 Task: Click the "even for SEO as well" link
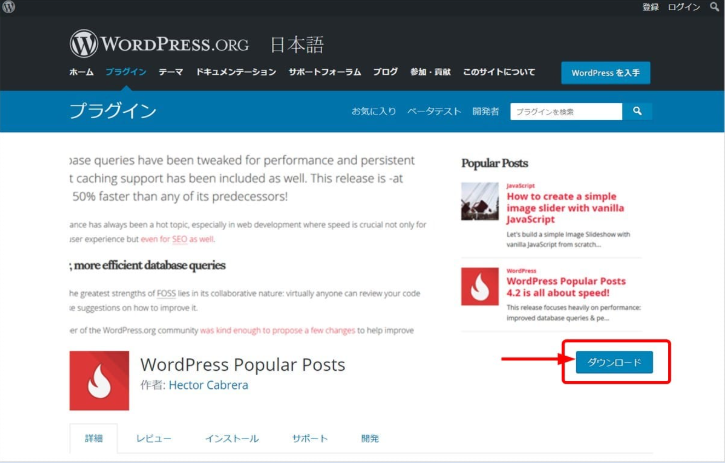click(177, 239)
